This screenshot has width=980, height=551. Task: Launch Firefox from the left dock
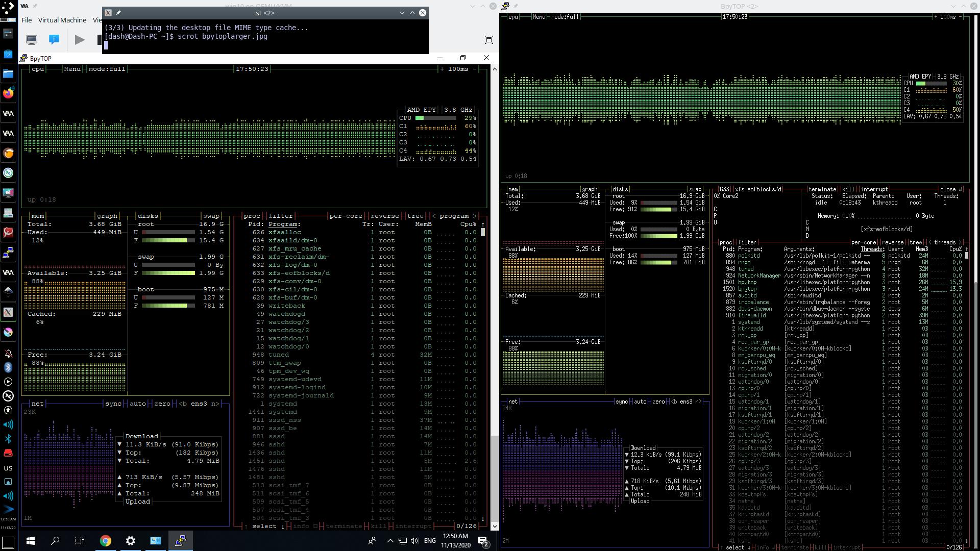click(x=8, y=93)
